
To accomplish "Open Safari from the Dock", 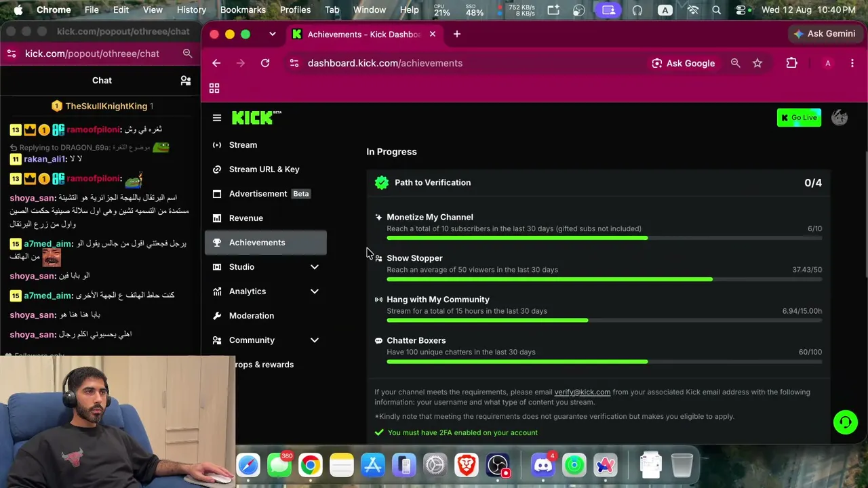I will click(248, 465).
